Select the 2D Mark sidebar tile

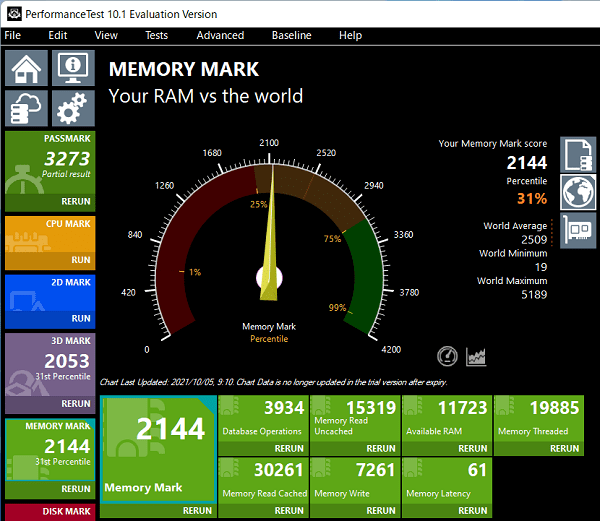tap(50, 293)
